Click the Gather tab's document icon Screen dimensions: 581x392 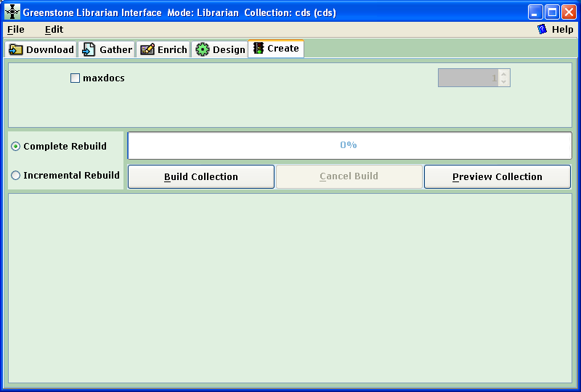pyautogui.click(x=89, y=49)
